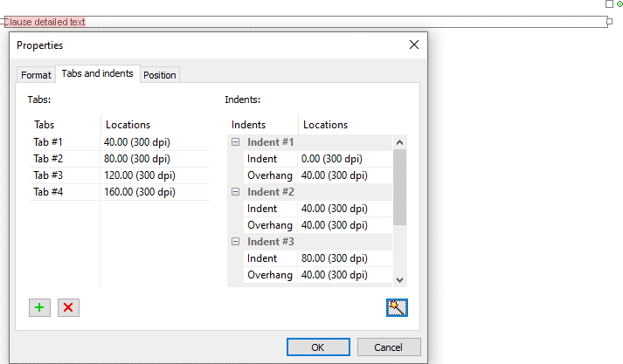Click the Indent #2 Overhang value field
The width and height of the screenshot is (623, 364).
coord(343,225)
